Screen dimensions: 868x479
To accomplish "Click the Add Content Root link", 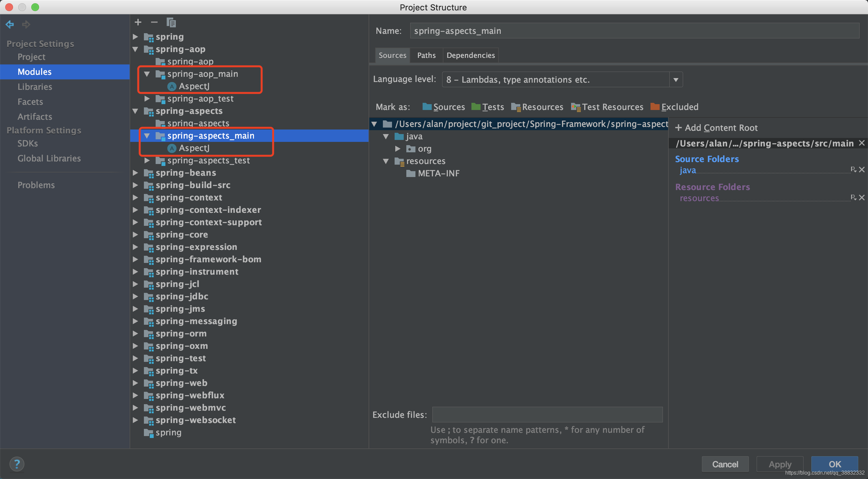I will click(716, 128).
